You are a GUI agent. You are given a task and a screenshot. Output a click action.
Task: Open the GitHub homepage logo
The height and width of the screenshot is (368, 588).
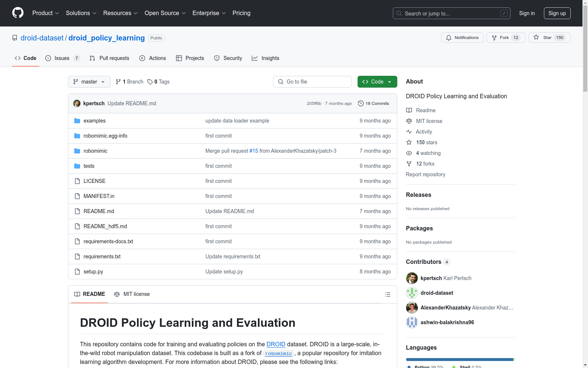point(18,13)
